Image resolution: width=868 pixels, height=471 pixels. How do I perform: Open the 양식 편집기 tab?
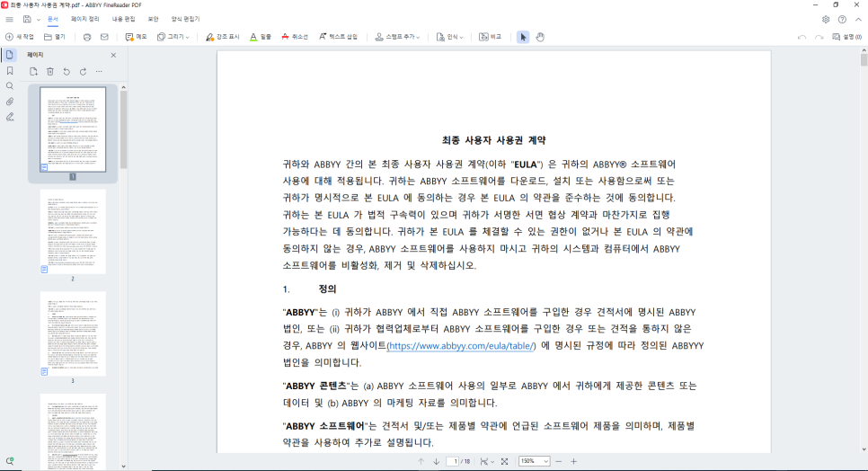point(185,20)
